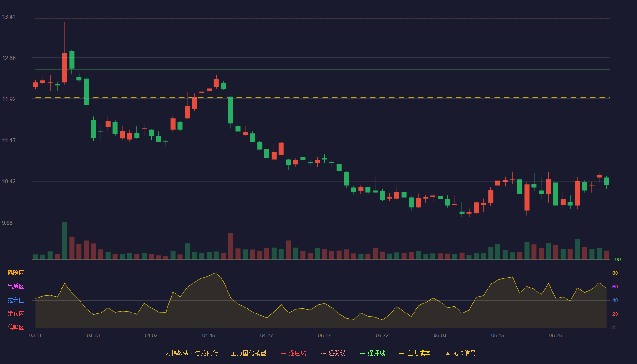This screenshot has width=637, height=364.
Task: Click the 06-03 date label
Action: [440, 335]
